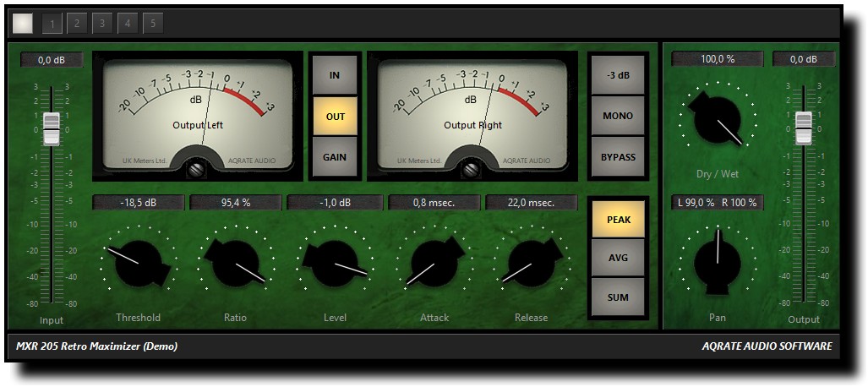The width and height of the screenshot is (868, 387).
Task: Switch meters to GAIN display
Action: (335, 157)
